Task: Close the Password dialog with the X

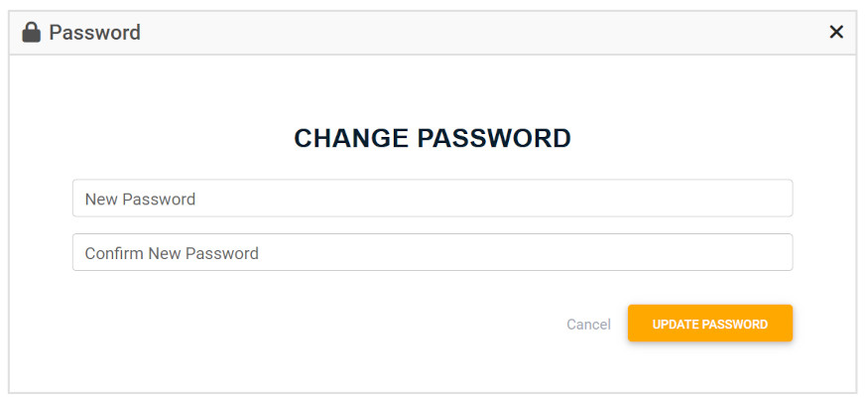Action: pos(836,32)
